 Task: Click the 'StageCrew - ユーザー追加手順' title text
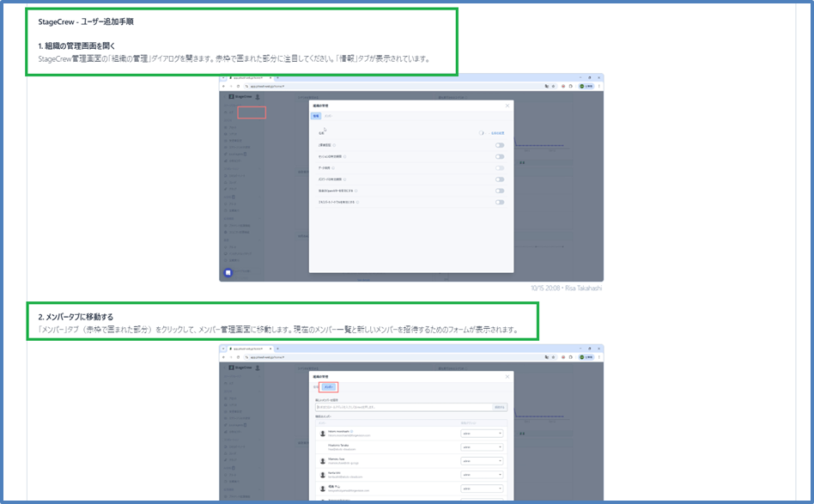coord(86,21)
